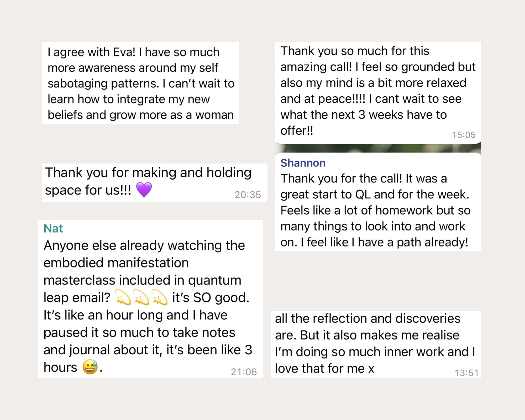The image size is (525, 420).
Task: Select the "I agree with Eva!" message
Action: 140,83
